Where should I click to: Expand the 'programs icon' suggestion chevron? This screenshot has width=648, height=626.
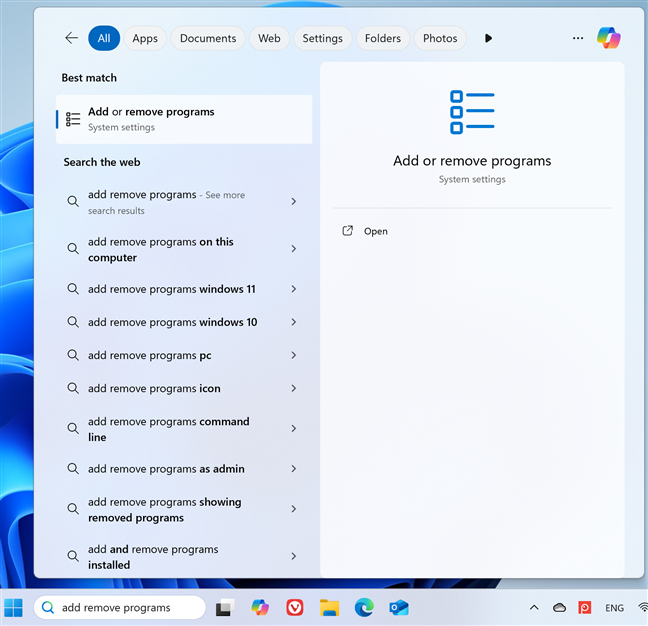tap(293, 388)
